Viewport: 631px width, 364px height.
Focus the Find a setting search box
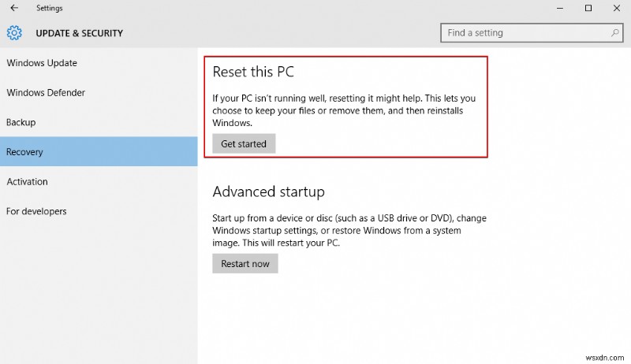coord(532,33)
